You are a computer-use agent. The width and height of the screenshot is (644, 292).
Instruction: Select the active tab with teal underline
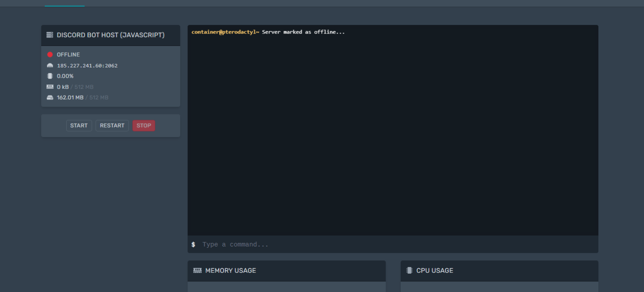(x=64, y=4)
